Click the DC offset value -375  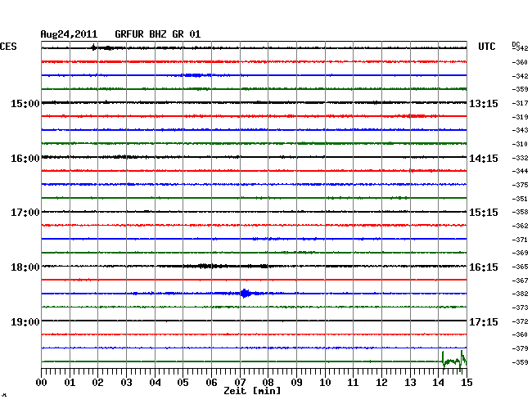520,185
